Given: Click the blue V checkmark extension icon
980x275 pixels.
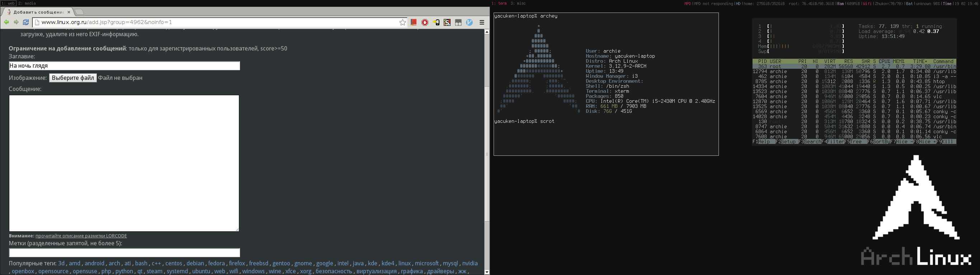Looking at the screenshot, I should coord(470,23).
